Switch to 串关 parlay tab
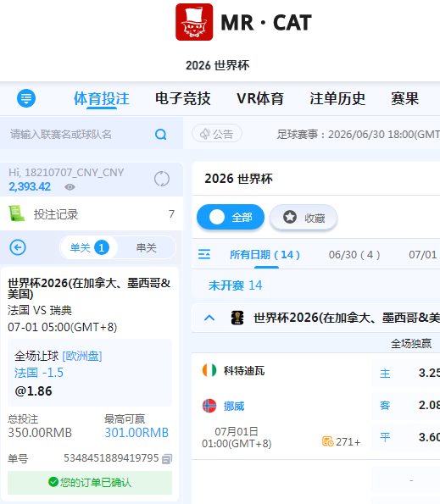This screenshot has height=504, width=440. coord(147,247)
